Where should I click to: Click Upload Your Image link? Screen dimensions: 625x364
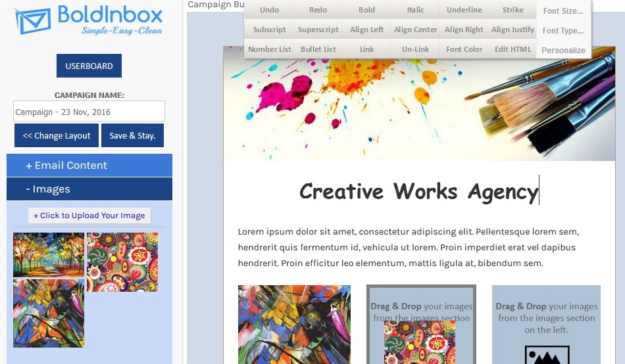[89, 216]
